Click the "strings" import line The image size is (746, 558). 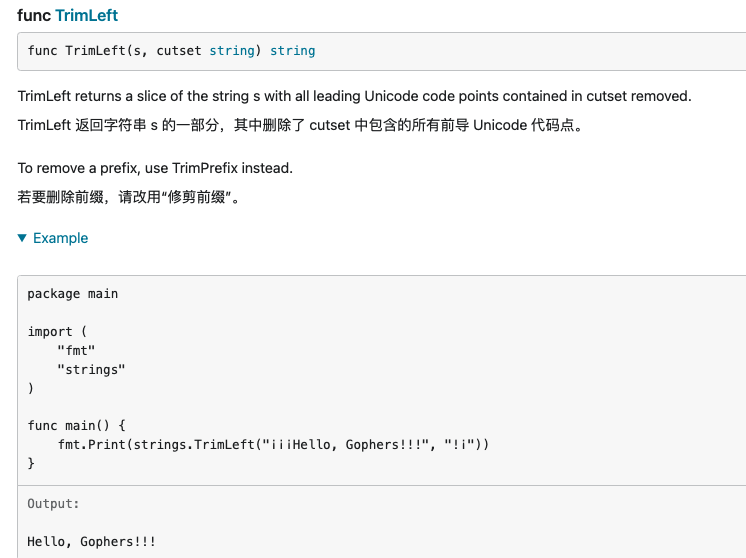91,369
